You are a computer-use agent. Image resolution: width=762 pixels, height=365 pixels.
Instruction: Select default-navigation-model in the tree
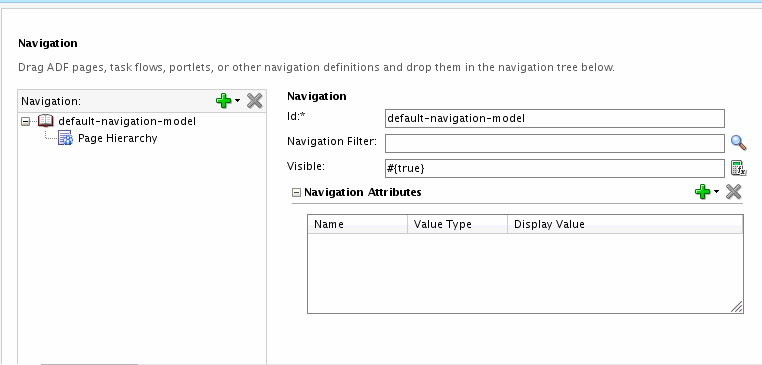coord(127,121)
